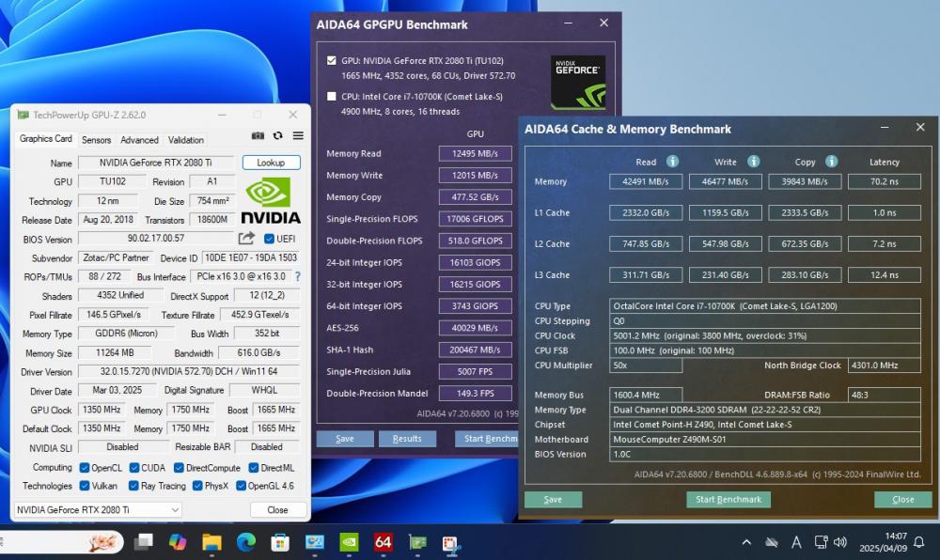This screenshot has height=560, width=940.
Task: Click the Single-Precision FLOPS 17006 GFLOPS value
Action: [475, 219]
